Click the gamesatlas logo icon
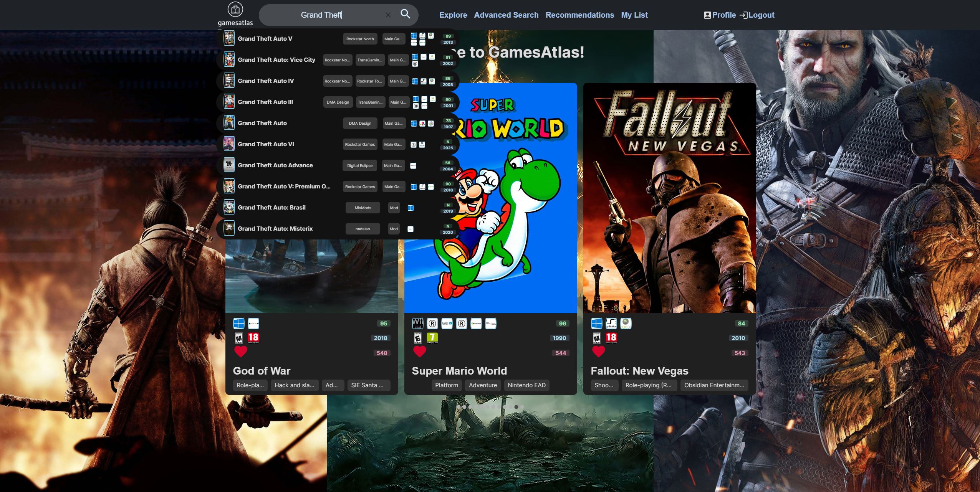 click(235, 10)
